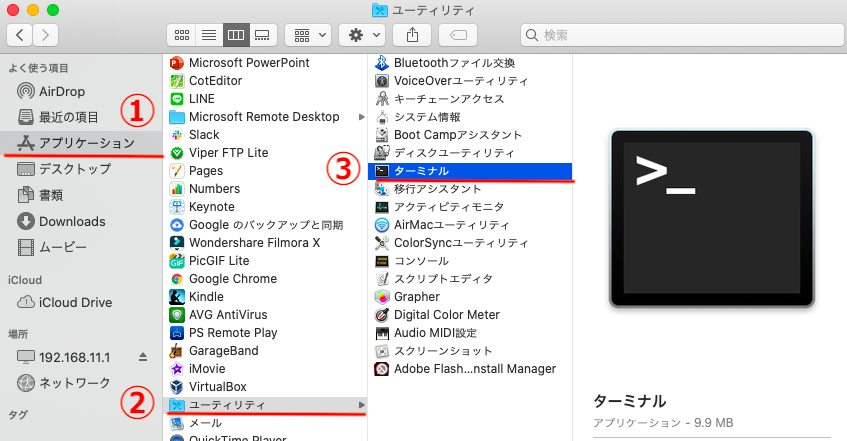This screenshot has height=441, width=847.
Task: Open the group-by arrangement dropdown
Action: click(x=308, y=35)
